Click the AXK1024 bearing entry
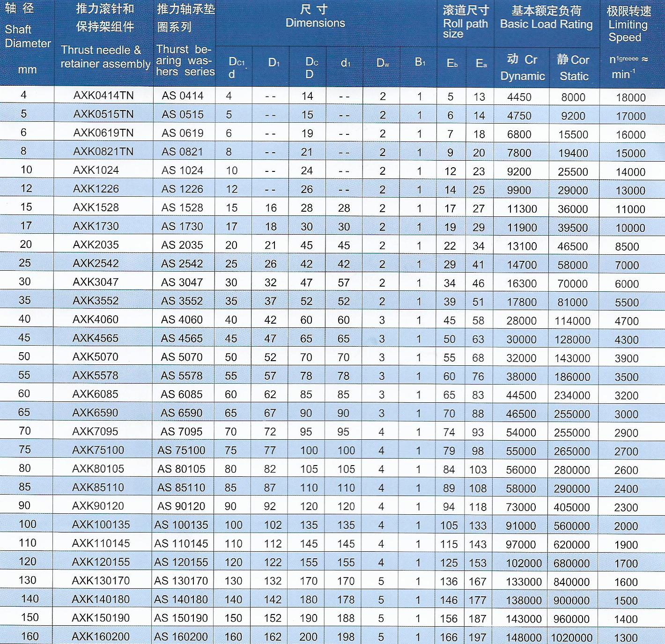Screen dimensions: 665x644 tap(96, 170)
